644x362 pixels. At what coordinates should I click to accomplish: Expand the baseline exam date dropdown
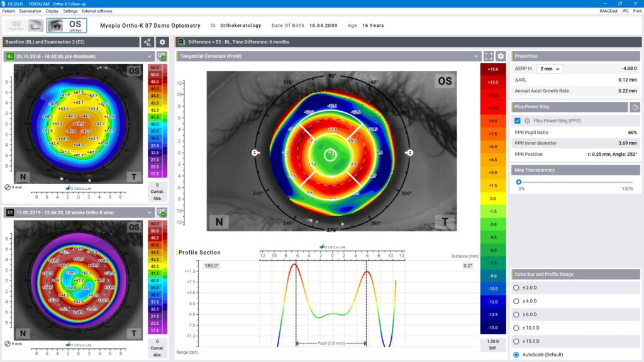(x=150, y=56)
